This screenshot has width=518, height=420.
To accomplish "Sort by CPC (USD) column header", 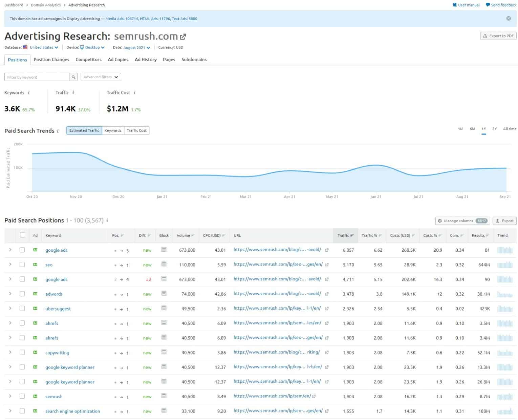I will (x=214, y=235).
